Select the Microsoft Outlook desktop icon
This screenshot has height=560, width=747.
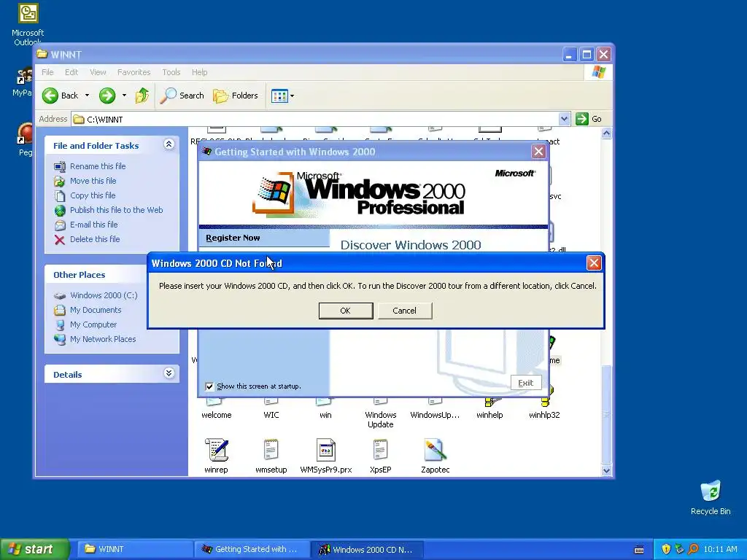coord(28,24)
